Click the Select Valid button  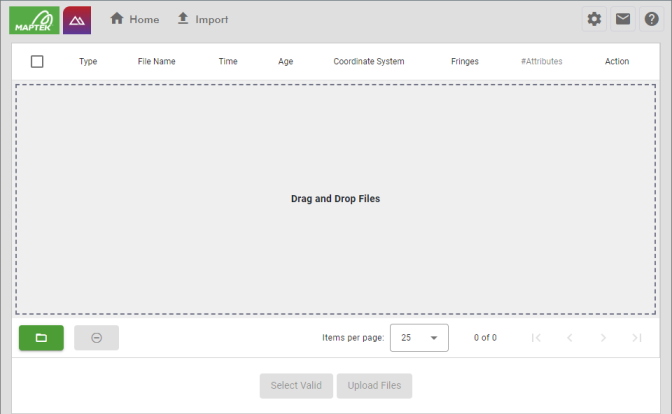(296, 386)
